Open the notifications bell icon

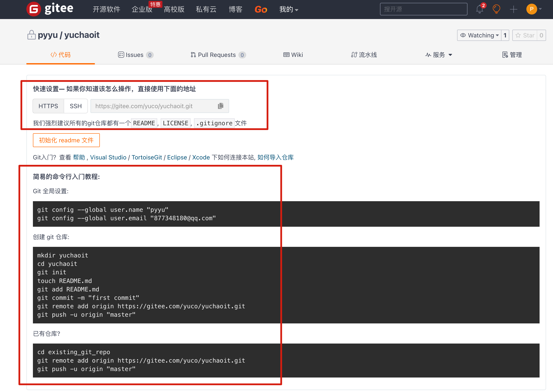[480, 9]
